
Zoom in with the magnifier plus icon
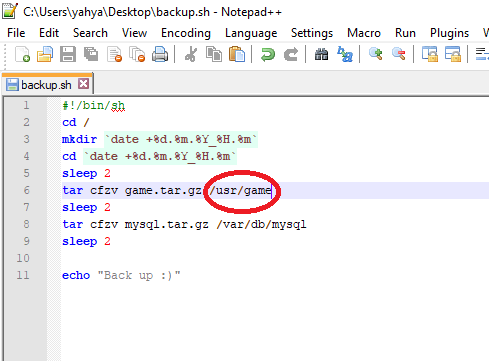coord(376,54)
